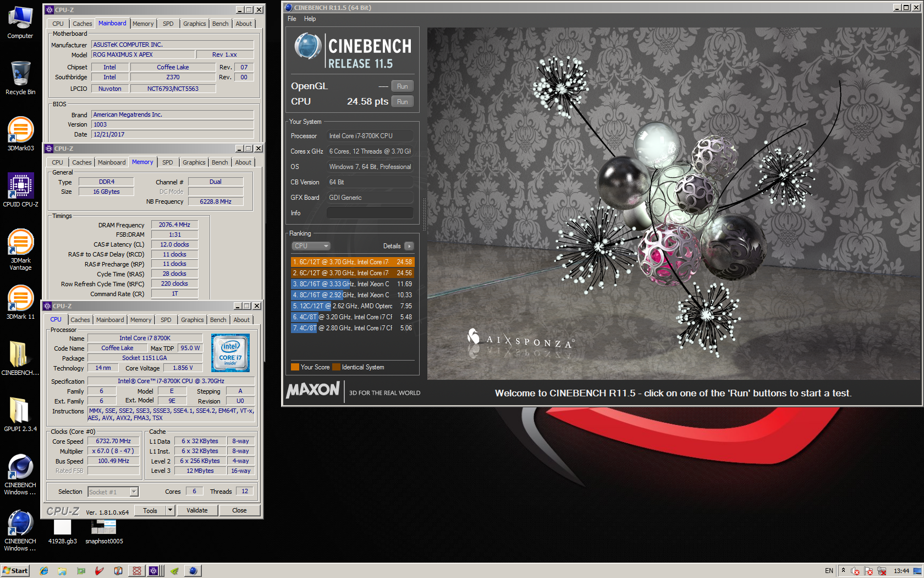The image size is (924, 578).
Task: Select ranking row 2 with score 24.56
Action: click(353, 273)
